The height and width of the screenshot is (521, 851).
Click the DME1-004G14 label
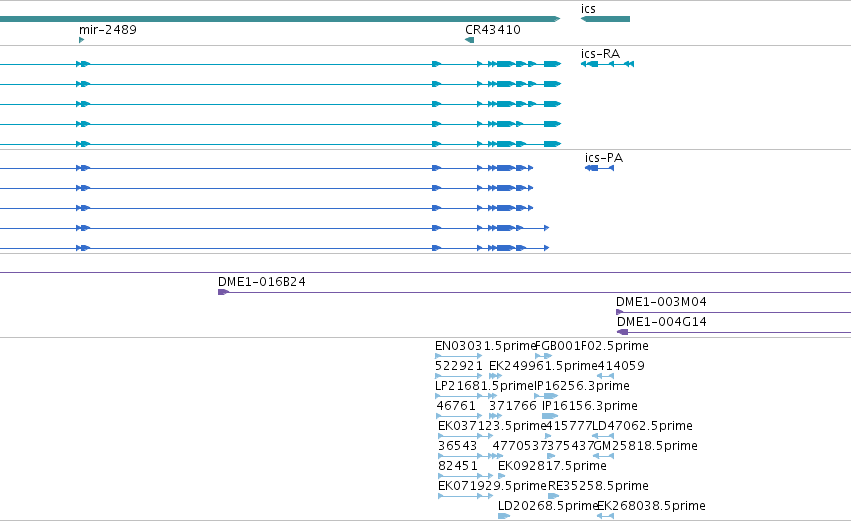[x=662, y=322]
